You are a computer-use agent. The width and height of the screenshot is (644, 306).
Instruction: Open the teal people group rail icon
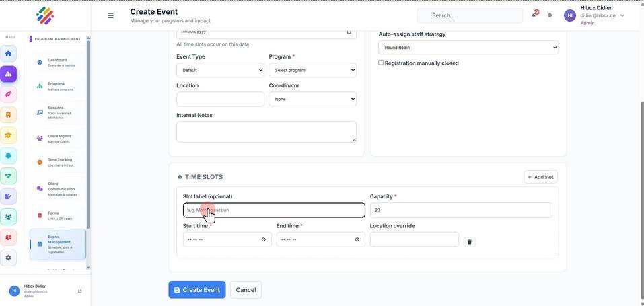(x=8, y=217)
